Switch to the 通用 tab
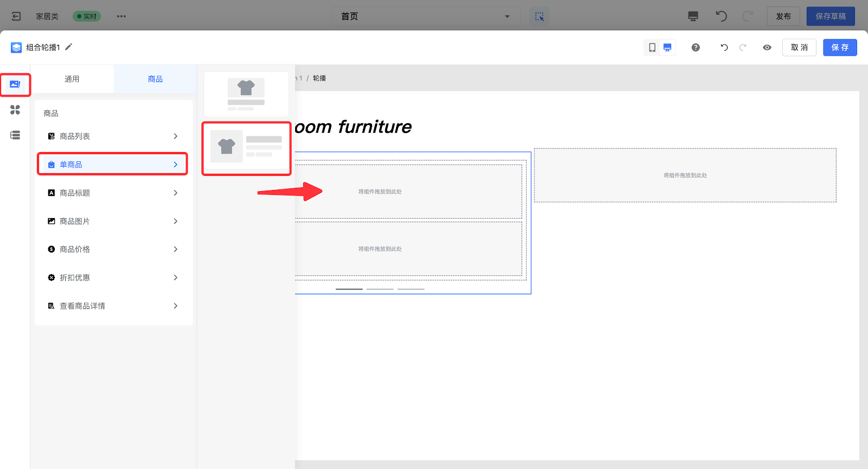The height and width of the screenshot is (469, 868). (72, 79)
